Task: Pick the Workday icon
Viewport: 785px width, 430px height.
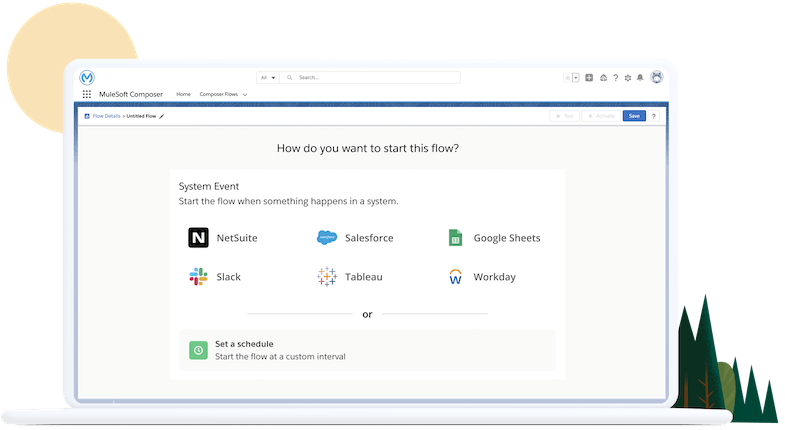Action: click(454, 277)
